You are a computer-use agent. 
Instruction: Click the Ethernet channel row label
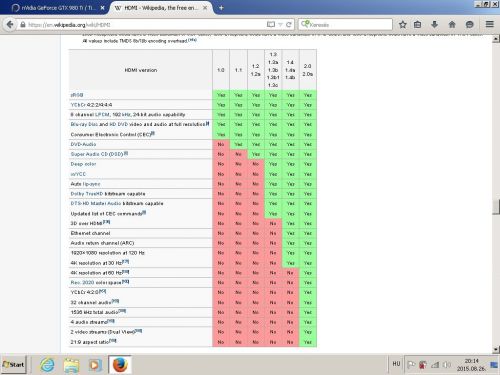pos(90,233)
